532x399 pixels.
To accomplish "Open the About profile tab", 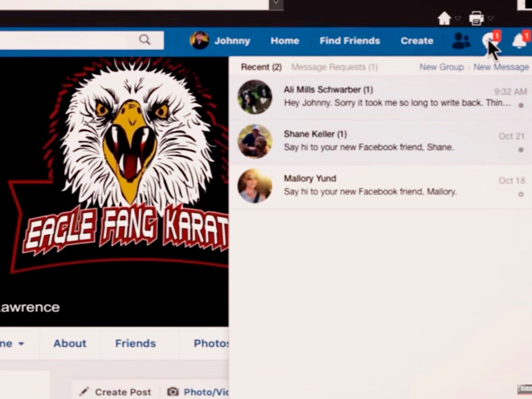I will coord(70,343).
